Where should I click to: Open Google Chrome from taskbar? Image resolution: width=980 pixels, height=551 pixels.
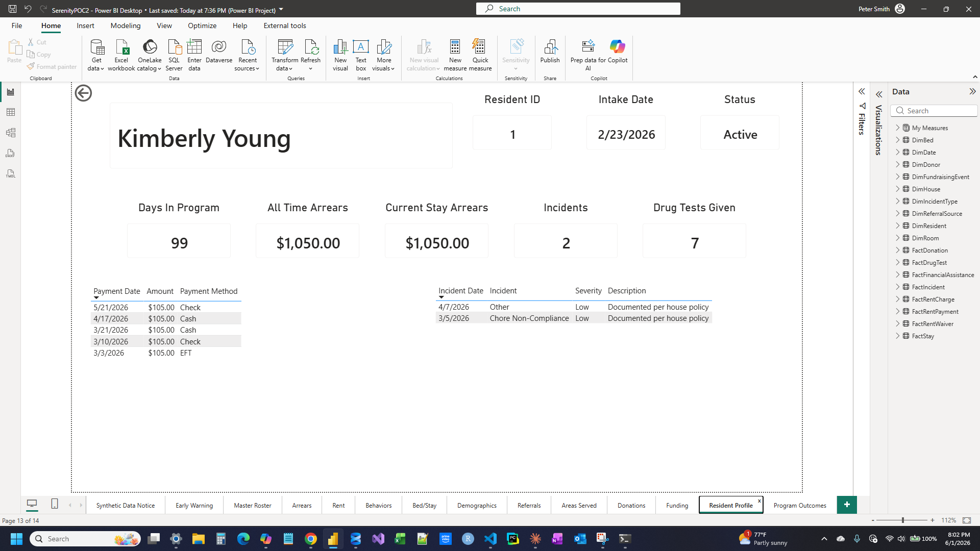pyautogui.click(x=311, y=539)
